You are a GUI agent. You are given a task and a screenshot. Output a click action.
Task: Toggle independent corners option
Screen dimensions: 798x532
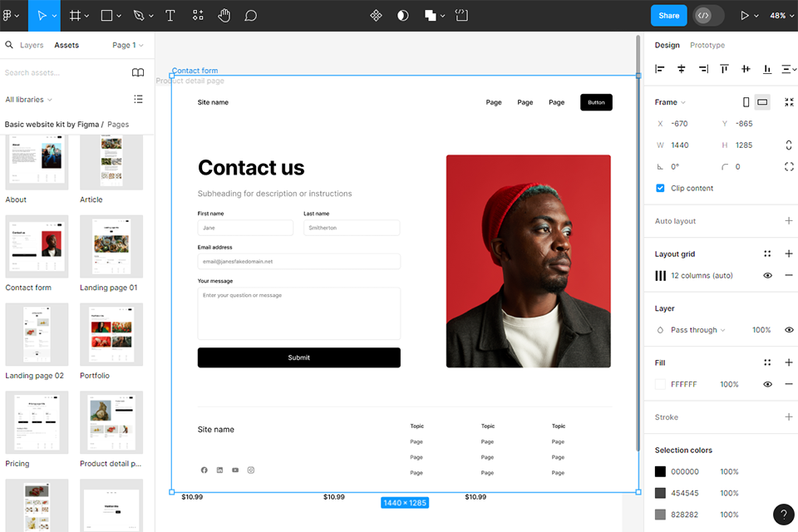tap(789, 166)
